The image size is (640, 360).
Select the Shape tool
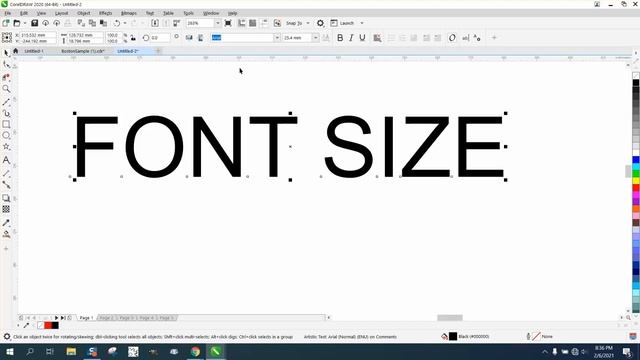(x=6, y=65)
